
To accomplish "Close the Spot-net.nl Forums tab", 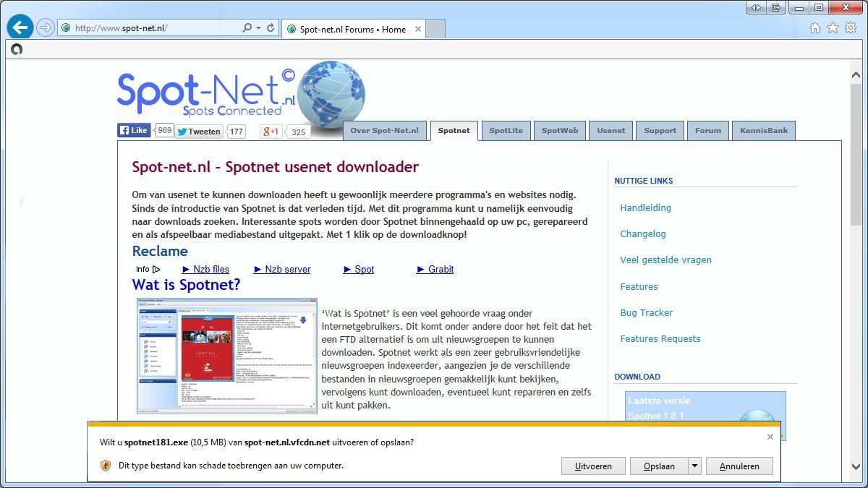I will coord(418,29).
